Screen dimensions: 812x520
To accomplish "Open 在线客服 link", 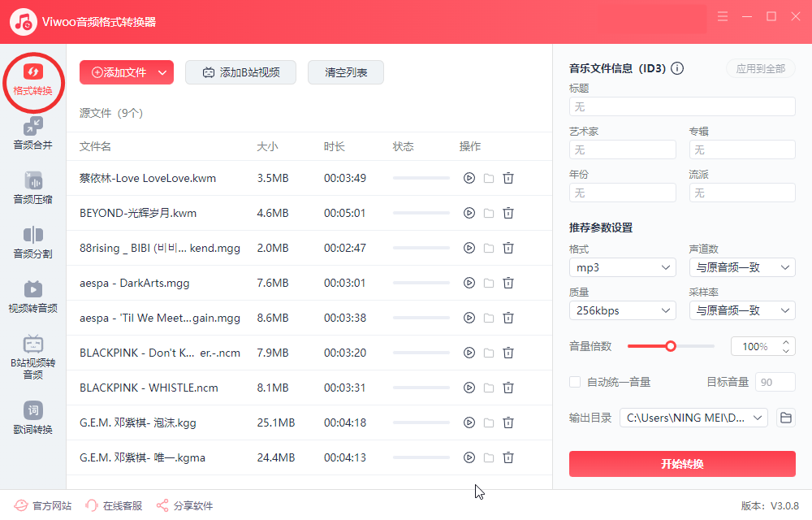I will 114,505.
